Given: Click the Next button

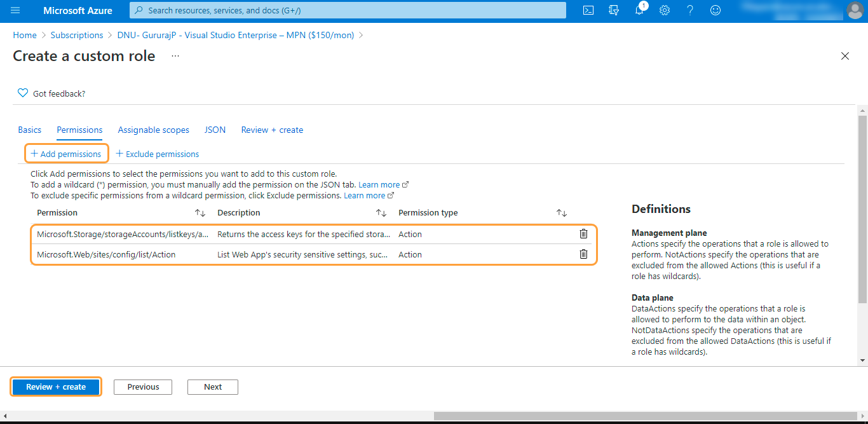Looking at the screenshot, I should click(212, 386).
